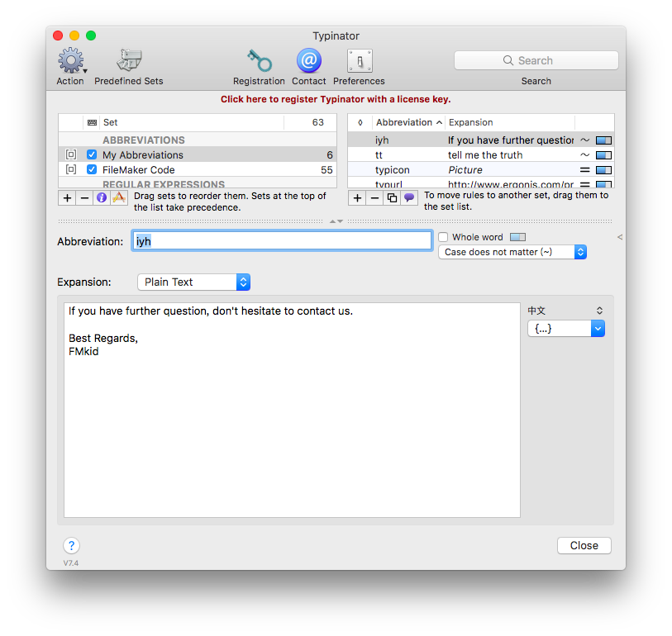Image resolution: width=672 pixels, height=636 pixels.
Task: Click the Whole word indicator swatch
Action: click(x=517, y=237)
